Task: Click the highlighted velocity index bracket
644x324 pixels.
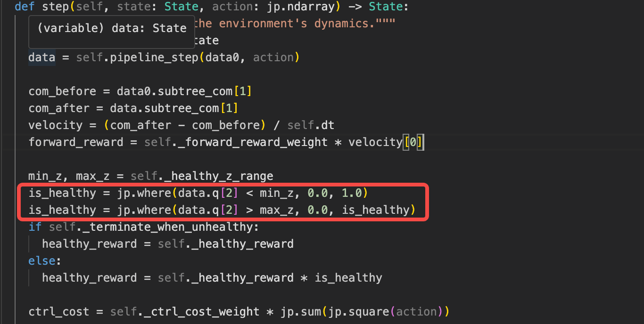Action: 413,142
